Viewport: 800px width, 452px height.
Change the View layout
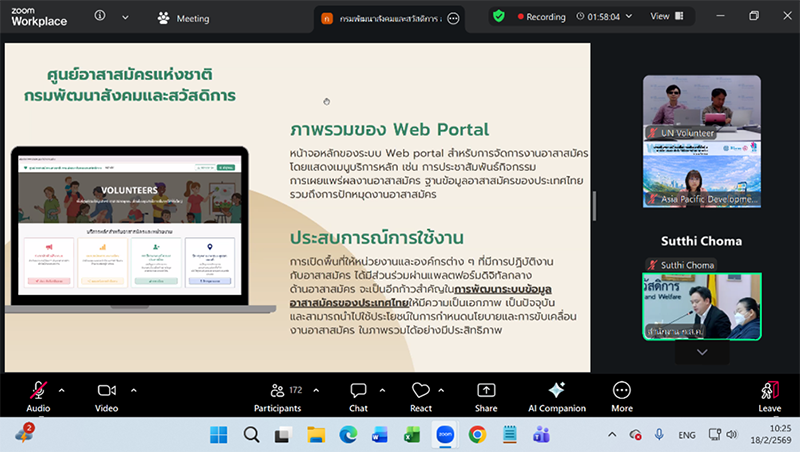(x=666, y=16)
